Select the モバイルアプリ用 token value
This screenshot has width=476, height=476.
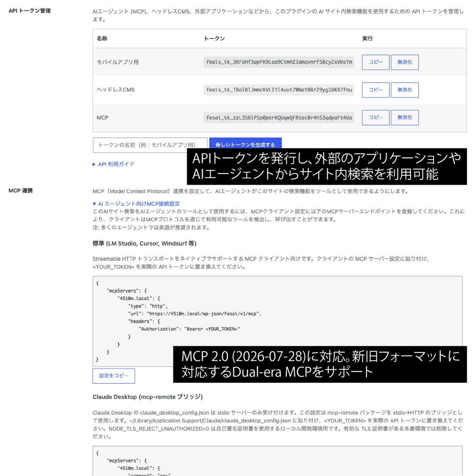click(279, 62)
